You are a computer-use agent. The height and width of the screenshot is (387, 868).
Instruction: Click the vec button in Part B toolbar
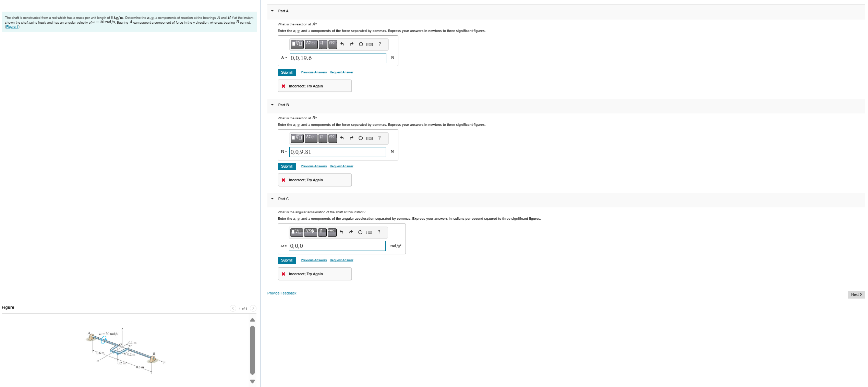tap(332, 138)
